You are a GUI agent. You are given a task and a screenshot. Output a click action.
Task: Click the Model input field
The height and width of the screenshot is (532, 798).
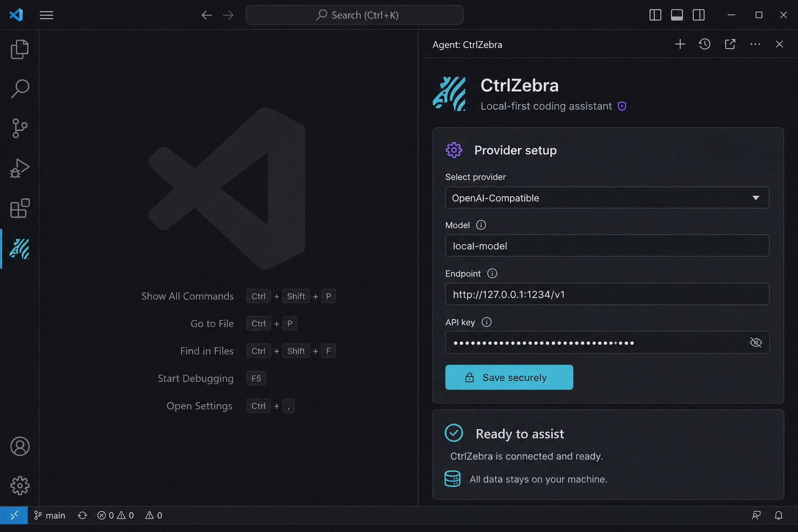coord(607,246)
